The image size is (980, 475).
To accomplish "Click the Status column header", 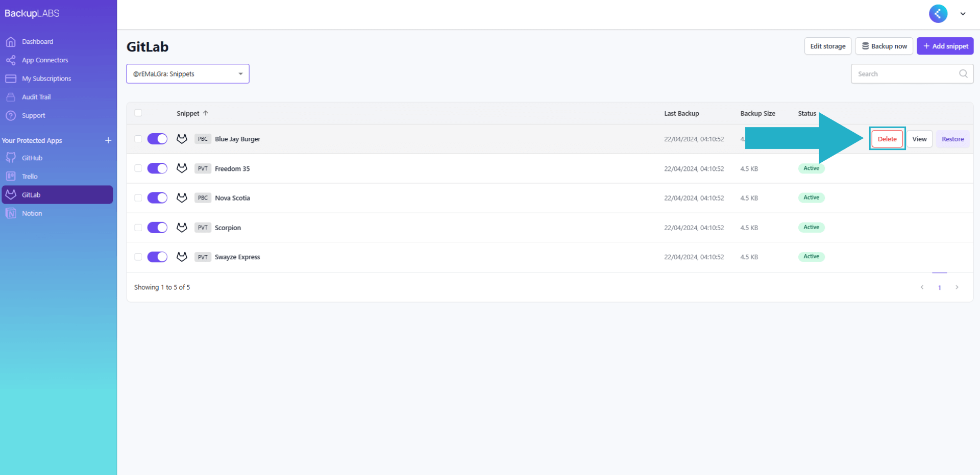I will [807, 113].
